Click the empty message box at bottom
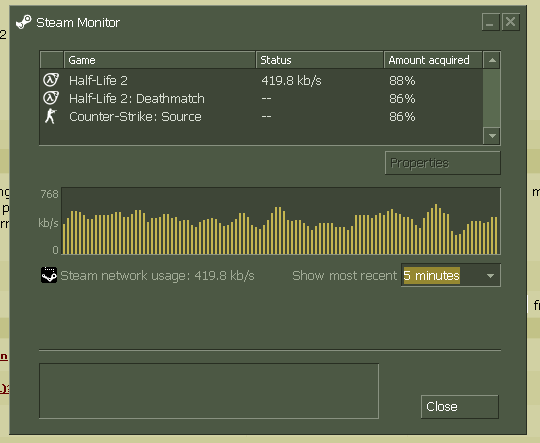The width and height of the screenshot is (540, 443). [x=209, y=391]
